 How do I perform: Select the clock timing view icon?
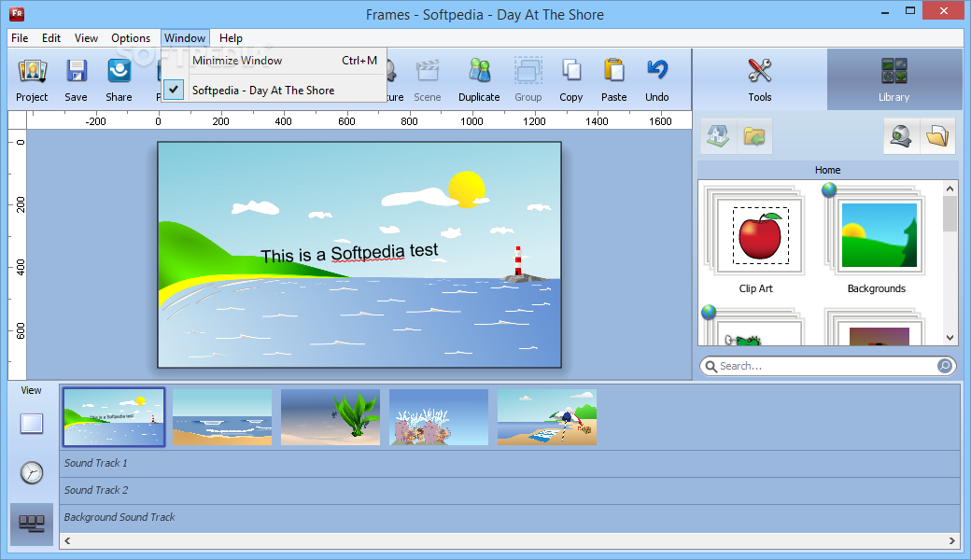pos(32,473)
